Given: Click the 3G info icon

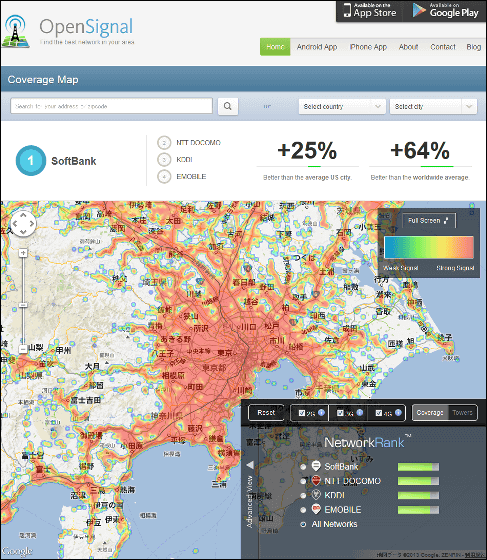Looking at the screenshot, I should 360,412.
